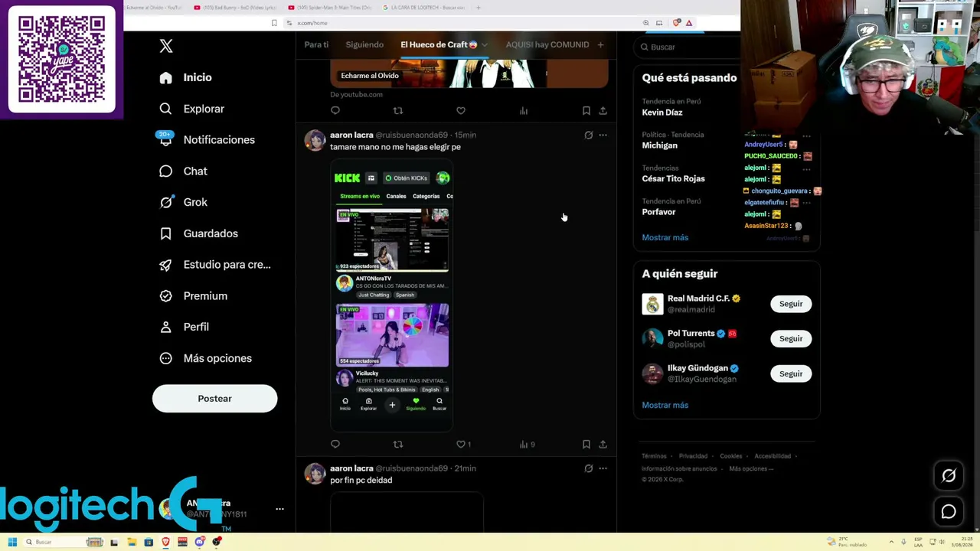Bookmark the Echarme al Olvido post
The width and height of the screenshot is (980, 551).
586,111
